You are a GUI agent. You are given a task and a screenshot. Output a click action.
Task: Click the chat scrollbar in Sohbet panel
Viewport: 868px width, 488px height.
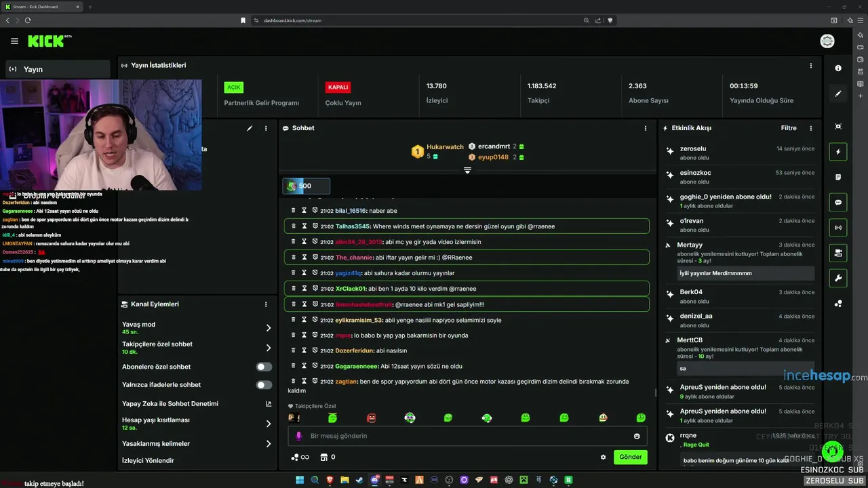(x=655, y=392)
